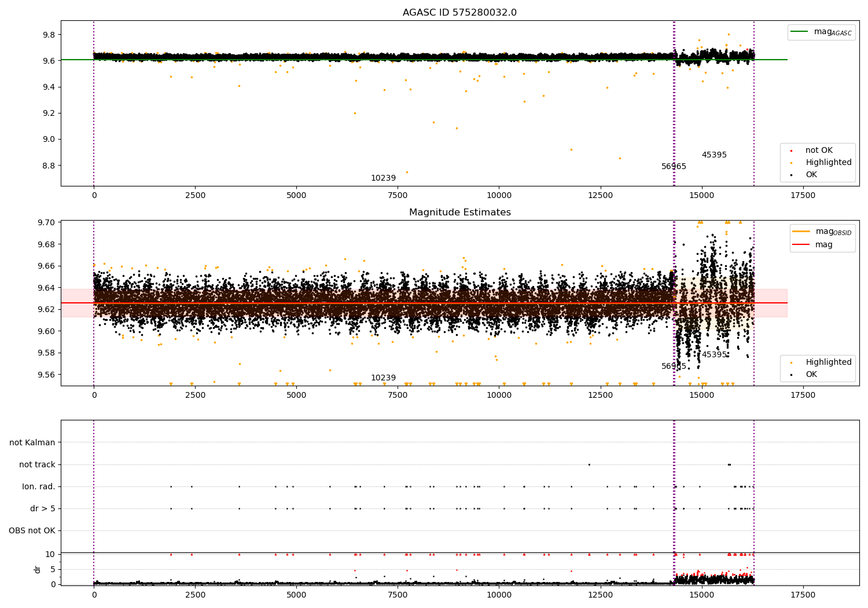Select the 'not OK' legend entry in top plot
Screen dimensions: 868x608
tap(819, 151)
